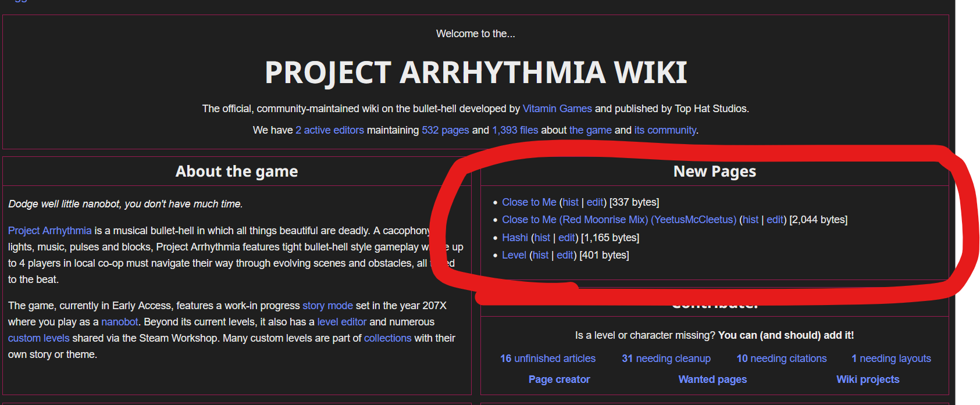Click the 'story mode' link

[x=327, y=306]
